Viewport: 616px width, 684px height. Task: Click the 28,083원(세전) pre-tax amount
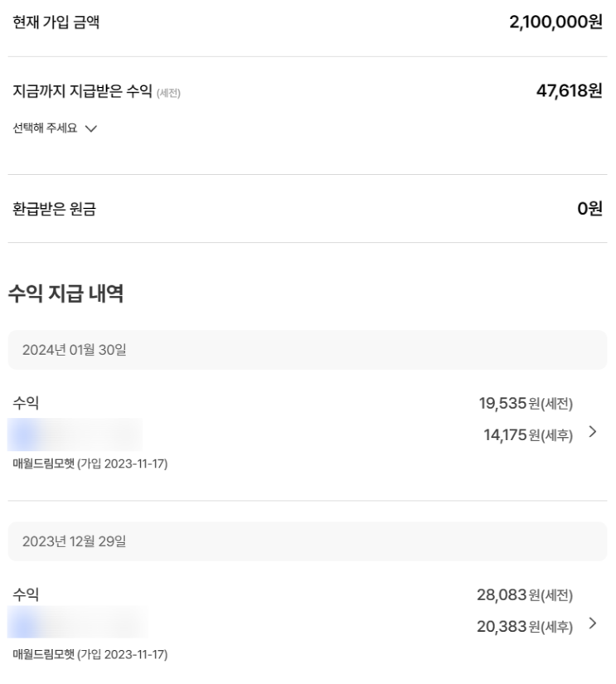tap(524, 595)
